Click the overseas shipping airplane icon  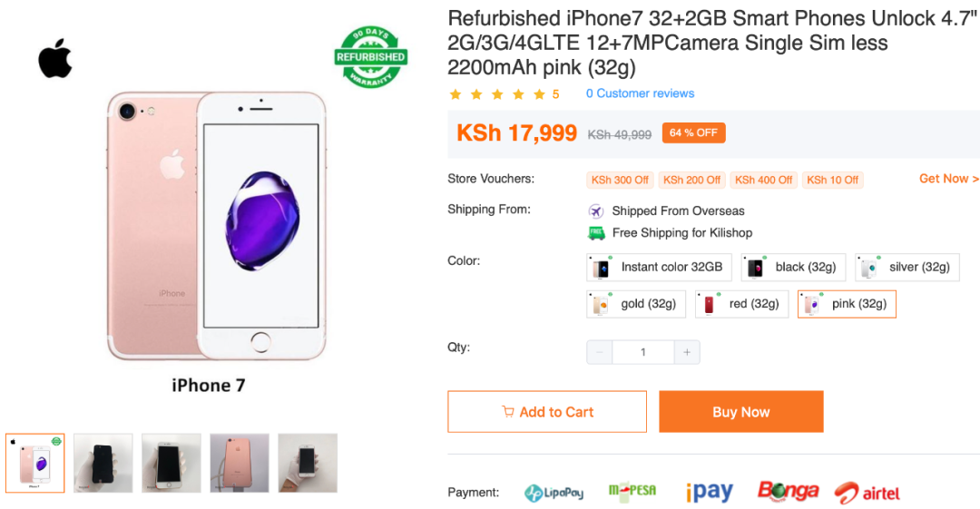(x=596, y=210)
